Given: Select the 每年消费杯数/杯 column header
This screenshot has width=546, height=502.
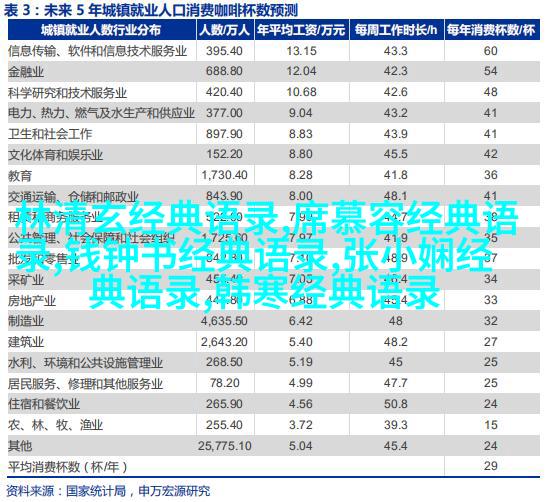Looking at the screenshot, I should pyautogui.click(x=491, y=30).
